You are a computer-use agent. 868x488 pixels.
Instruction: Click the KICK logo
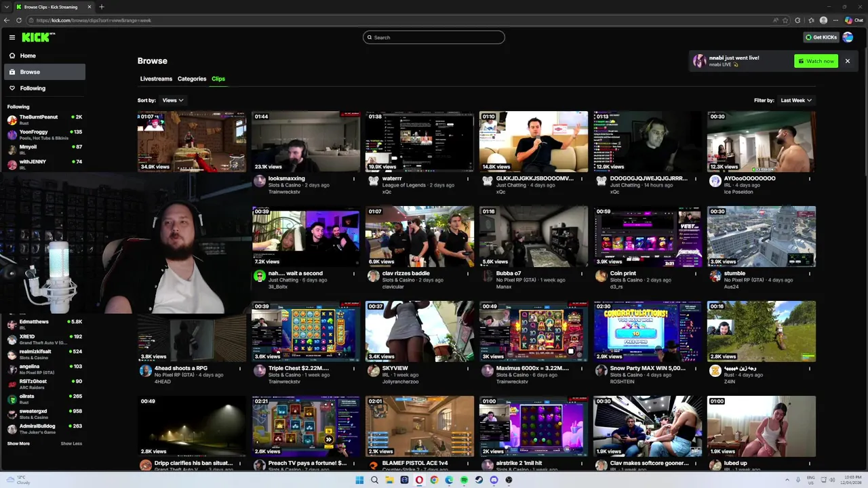click(38, 37)
